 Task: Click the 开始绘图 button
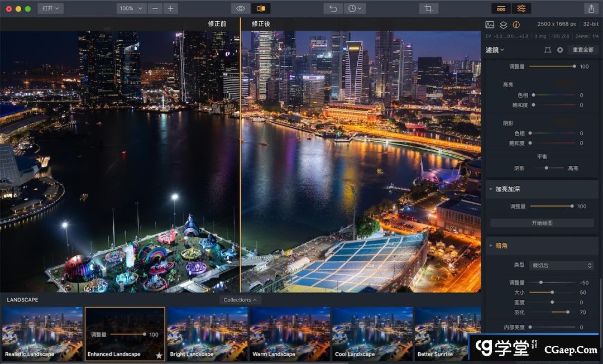[542, 223]
